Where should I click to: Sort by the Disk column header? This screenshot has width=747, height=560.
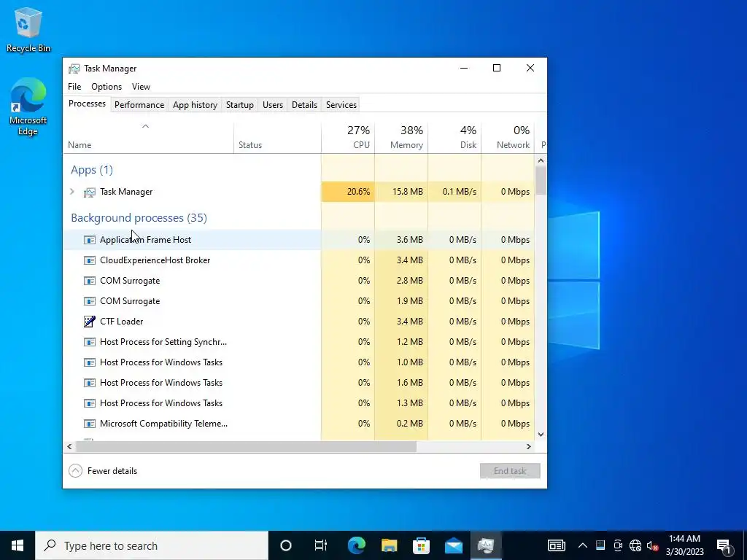tap(454, 138)
